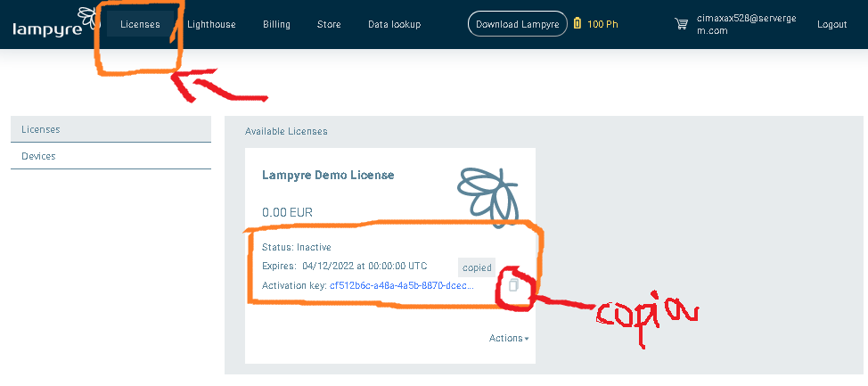The image size is (868, 386).
Task: Click the Status: Inactive text
Action: [x=296, y=247]
